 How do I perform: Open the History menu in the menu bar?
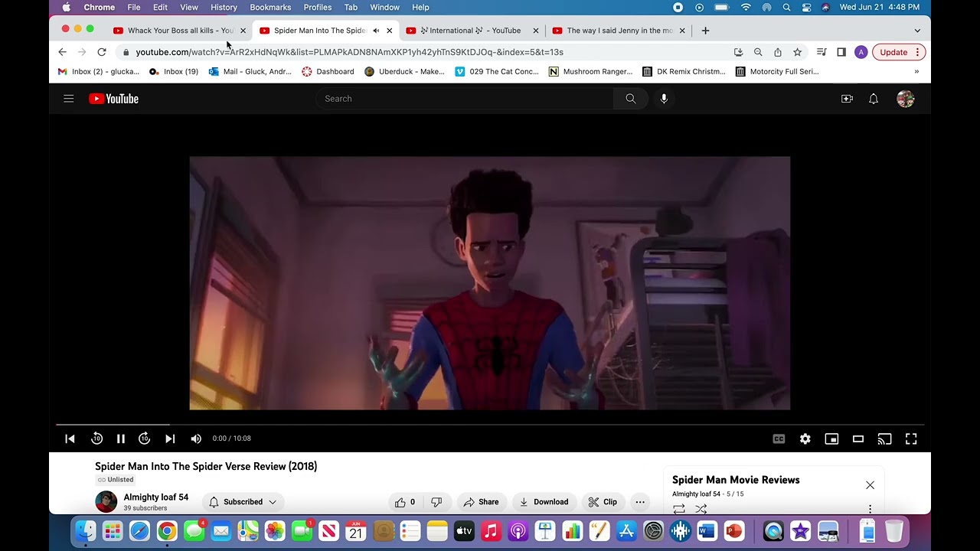point(224,8)
